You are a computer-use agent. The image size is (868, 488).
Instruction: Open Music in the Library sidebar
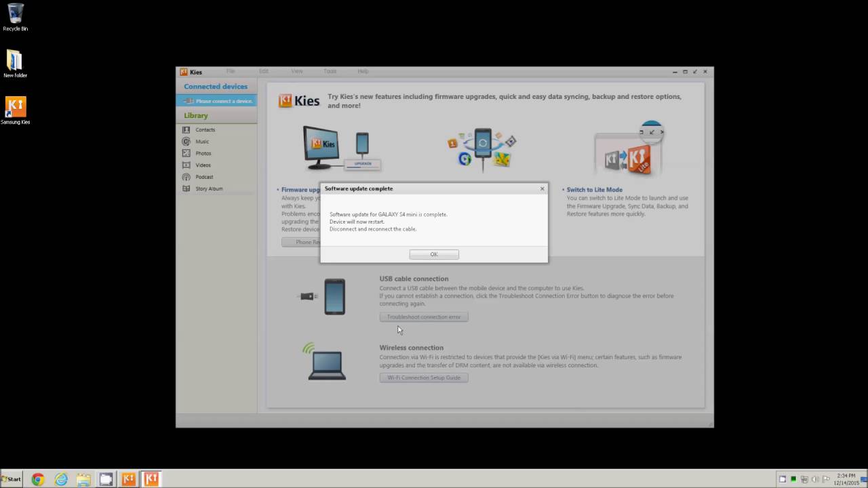(202, 142)
